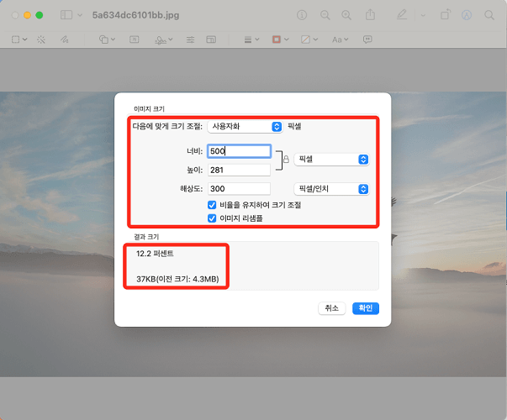This screenshot has width=507, height=420.
Task: Toggle the markup pen icon
Action: pos(402,14)
